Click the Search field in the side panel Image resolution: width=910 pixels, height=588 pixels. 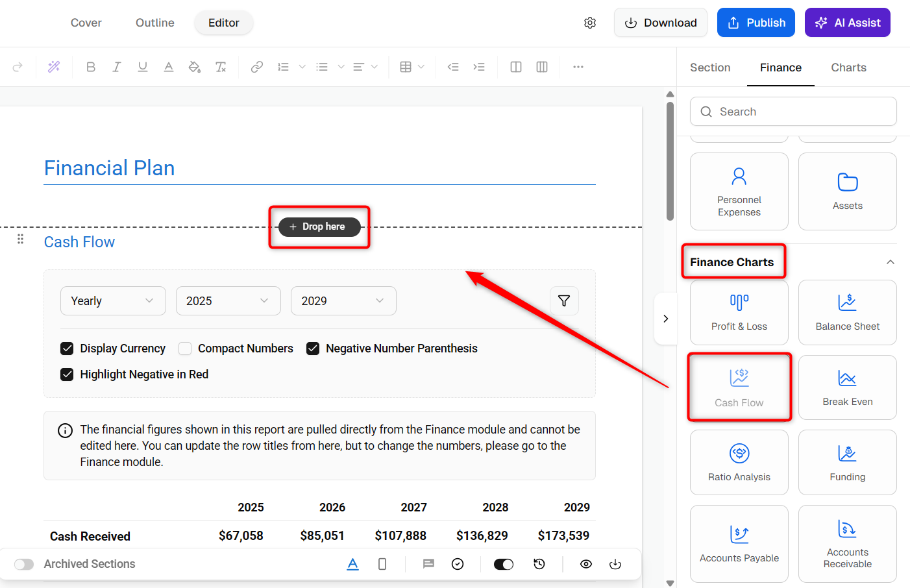(x=793, y=112)
